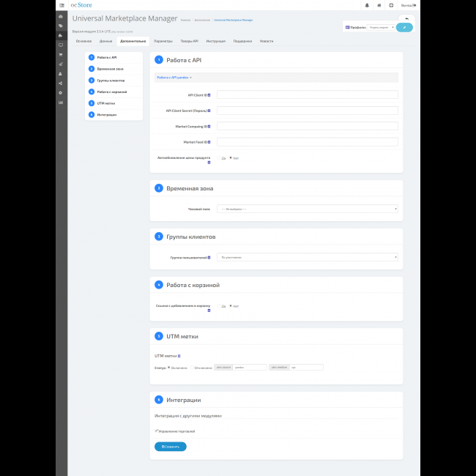Jump to 'UTM метки' in section list

tap(106, 103)
